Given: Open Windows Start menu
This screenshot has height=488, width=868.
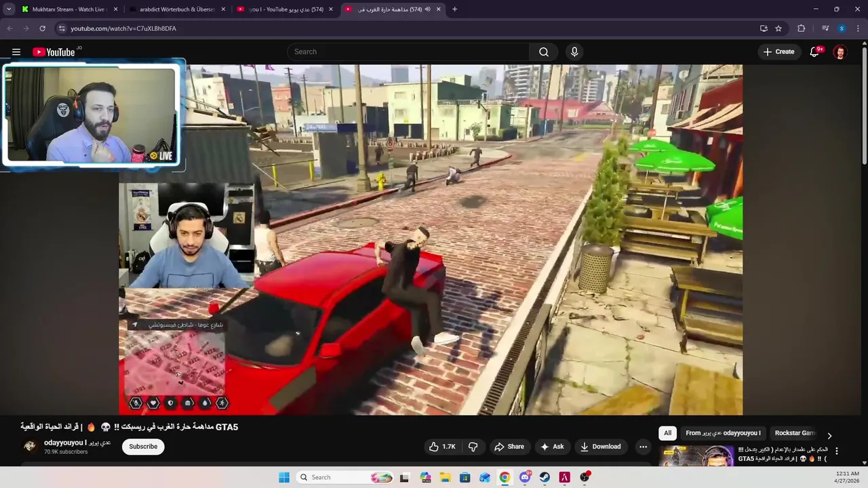Looking at the screenshot, I should click(x=284, y=477).
